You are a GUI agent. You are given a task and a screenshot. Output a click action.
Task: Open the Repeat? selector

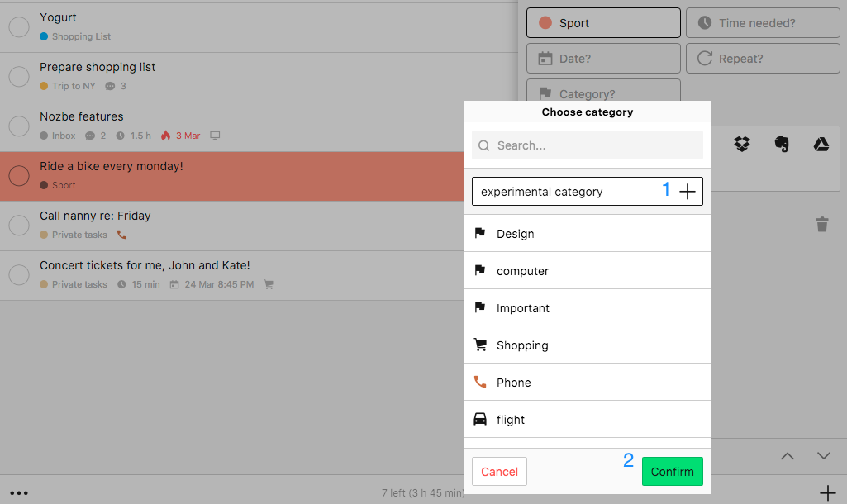pos(761,58)
